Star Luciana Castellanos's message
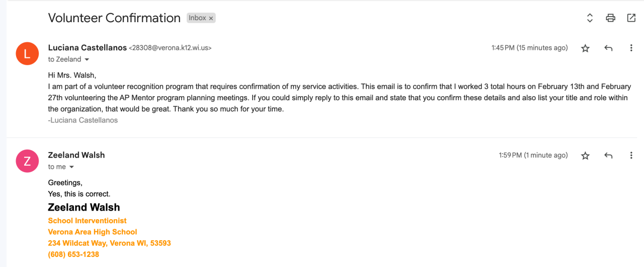This screenshot has width=644, height=267. tap(585, 48)
